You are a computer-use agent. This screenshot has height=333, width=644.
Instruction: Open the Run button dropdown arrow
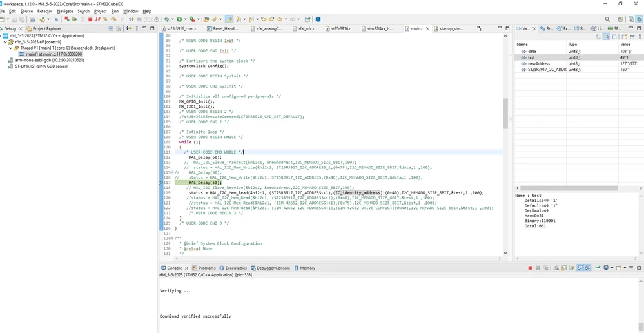click(x=185, y=19)
